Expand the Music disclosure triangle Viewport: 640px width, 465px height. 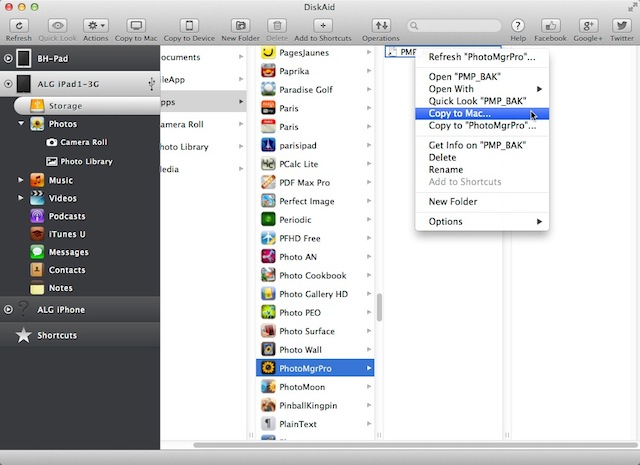point(20,180)
